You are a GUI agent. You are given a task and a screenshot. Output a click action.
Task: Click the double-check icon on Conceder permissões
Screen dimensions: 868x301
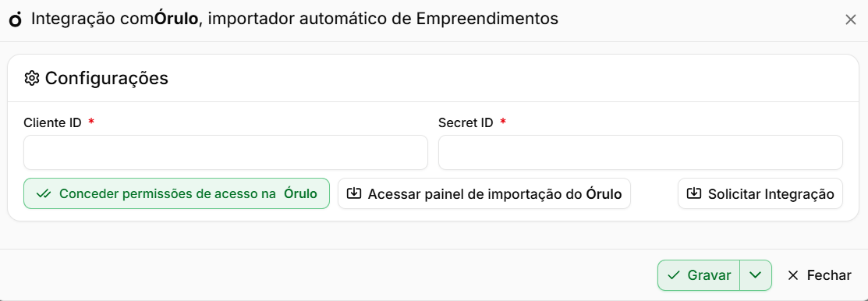pyautogui.click(x=43, y=193)
